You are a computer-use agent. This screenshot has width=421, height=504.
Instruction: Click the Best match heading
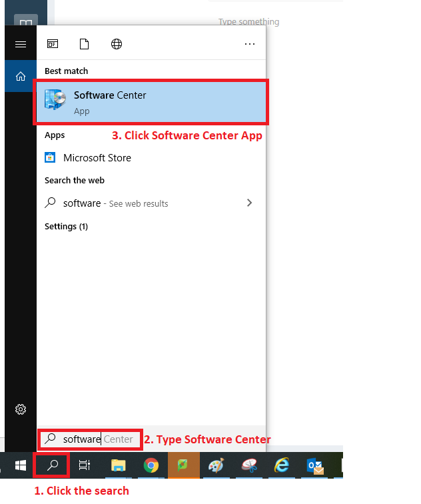pyautogui.click(x=66, y=71)
